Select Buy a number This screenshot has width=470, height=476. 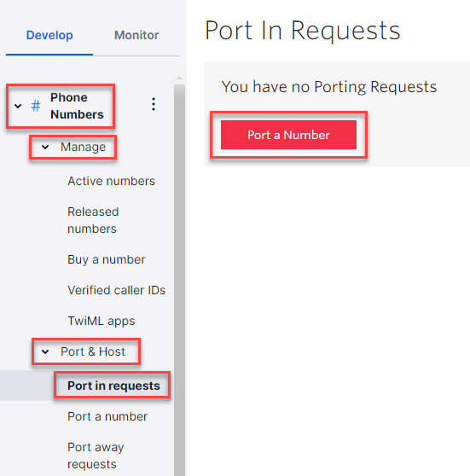click(107, 259)
